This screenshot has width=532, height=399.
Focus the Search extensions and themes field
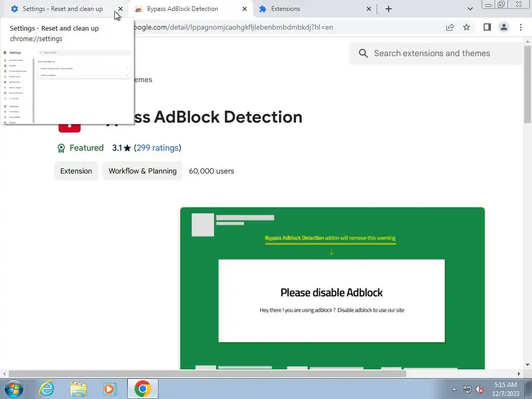point(437,54)
